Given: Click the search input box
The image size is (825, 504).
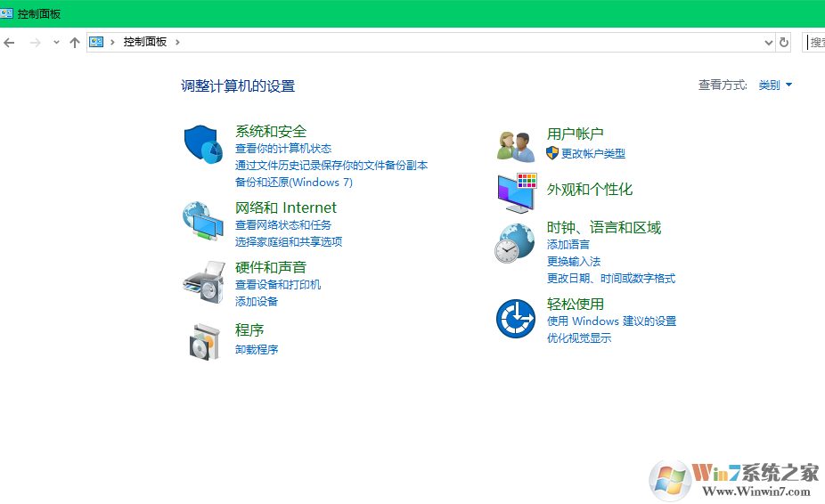Looking at the screenshot, I should click(x=815, y=42).
